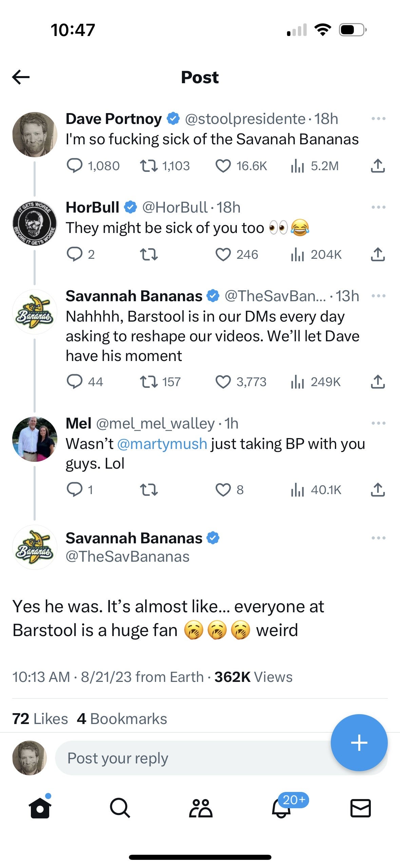400x868 pixels.
Task: Like Savannah Bananas reply with 3,773 likes
Action: coord(223,382)
